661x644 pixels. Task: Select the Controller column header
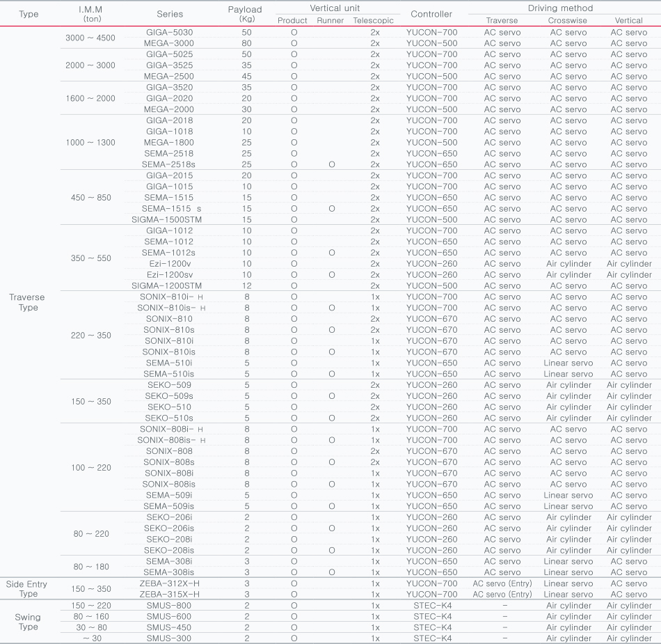431,14
